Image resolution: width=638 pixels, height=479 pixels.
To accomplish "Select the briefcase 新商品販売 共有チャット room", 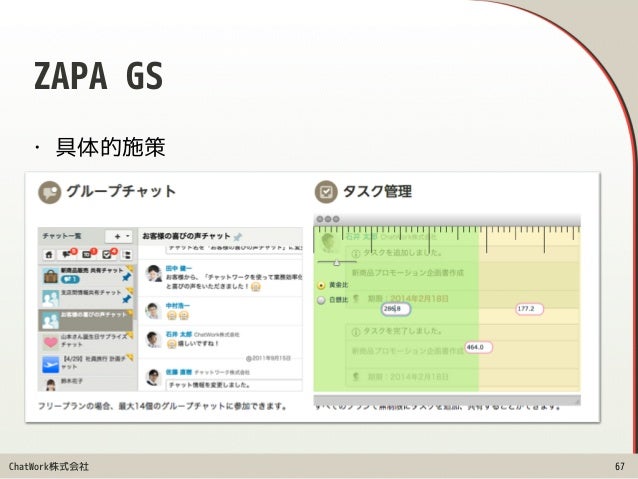I will click(x=86, y=275).
